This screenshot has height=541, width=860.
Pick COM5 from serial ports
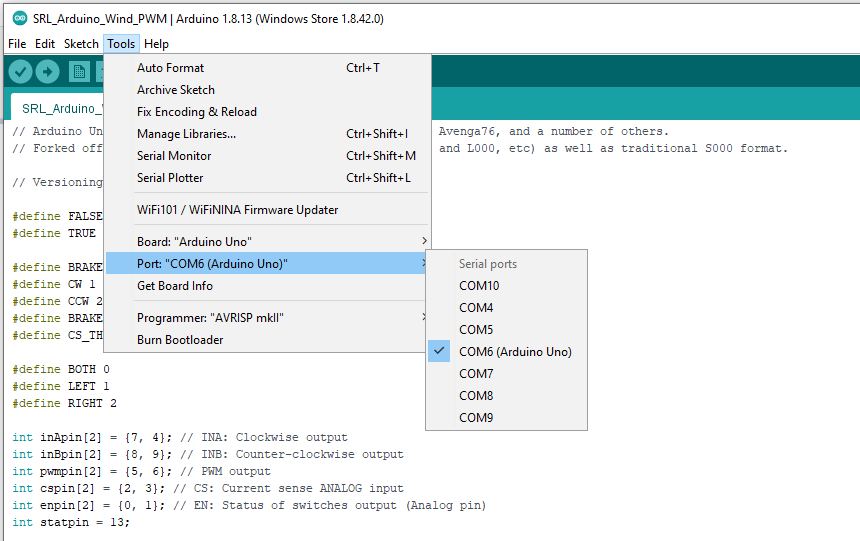tap(506, 330)
